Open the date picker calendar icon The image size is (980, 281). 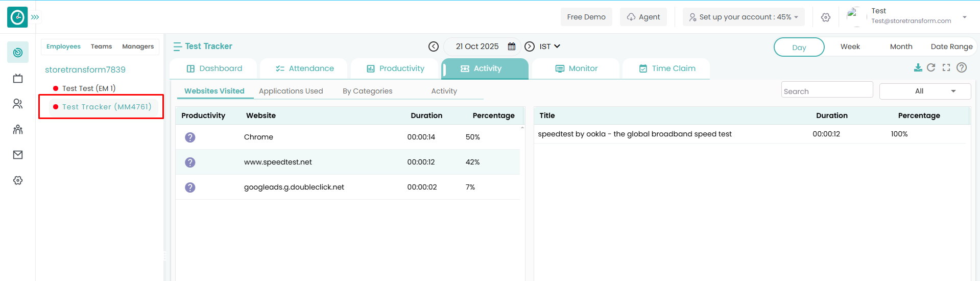tap(511, 46)
